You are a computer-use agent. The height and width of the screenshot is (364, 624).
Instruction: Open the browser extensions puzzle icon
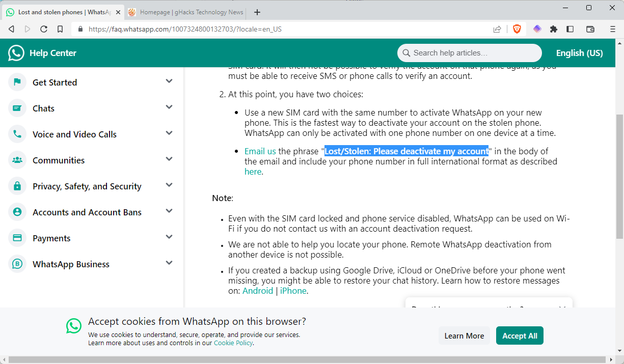point(554,29)
